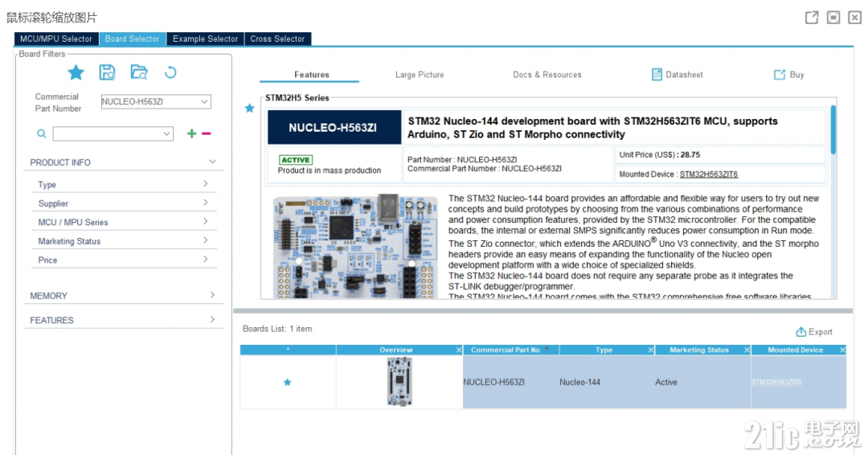Click the Buy external link icon
Screen dimensions: 868x455
(x=780, y=74)
